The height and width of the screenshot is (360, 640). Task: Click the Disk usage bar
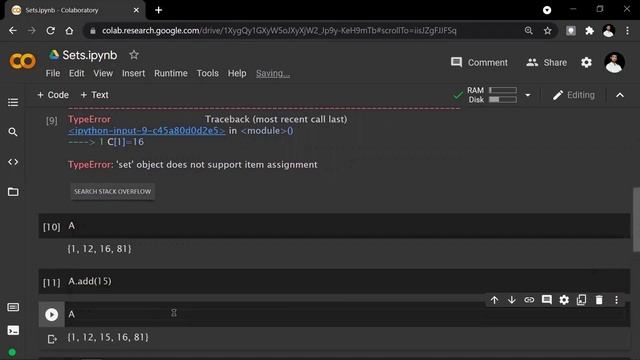[502, 100]
